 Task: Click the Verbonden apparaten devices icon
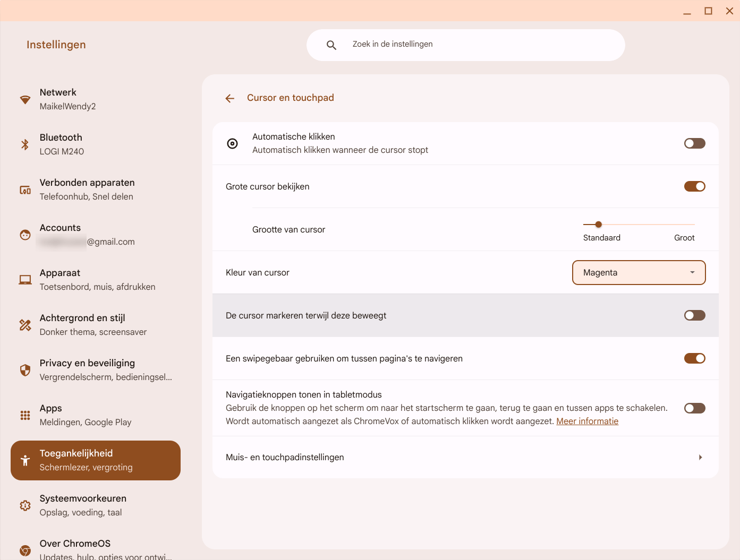[25, 189]
